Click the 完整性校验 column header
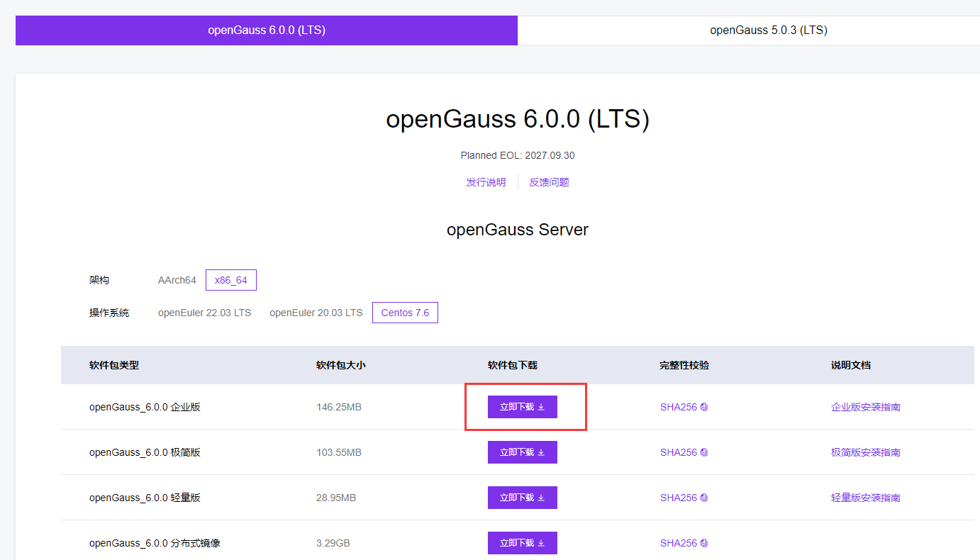The image size is (980, 560). click(684, 365)
